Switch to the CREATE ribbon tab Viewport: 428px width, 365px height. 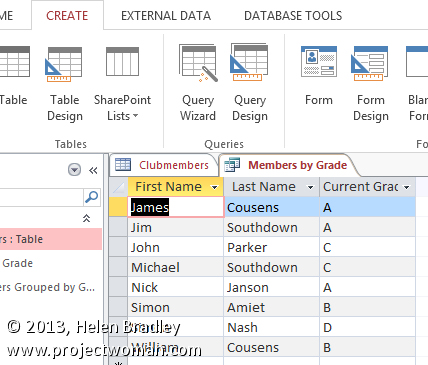(67, 16)
